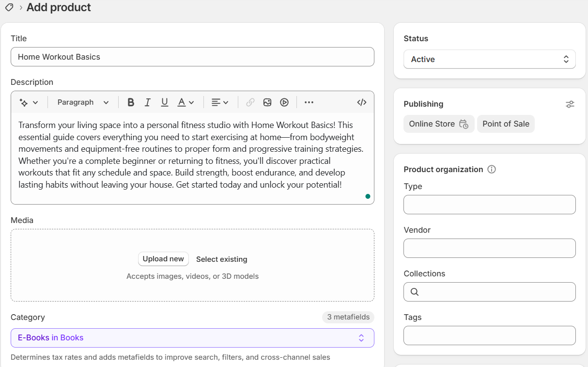Toggle italic formatting
The image size is (588, 367).
point(148,102)
